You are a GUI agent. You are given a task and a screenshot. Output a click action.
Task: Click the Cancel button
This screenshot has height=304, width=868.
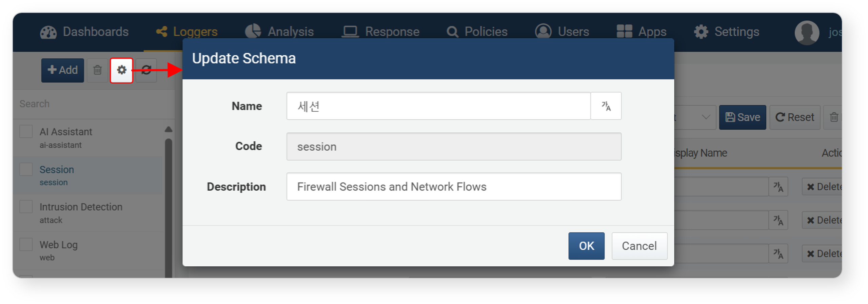tap(639, 246)
